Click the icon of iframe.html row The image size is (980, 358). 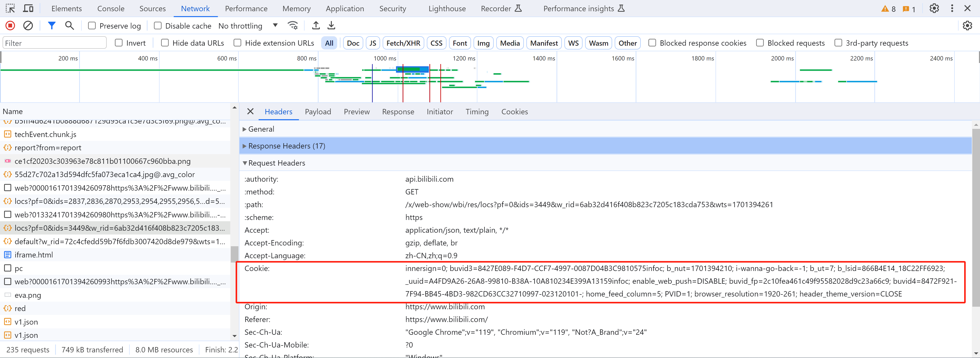8,255
